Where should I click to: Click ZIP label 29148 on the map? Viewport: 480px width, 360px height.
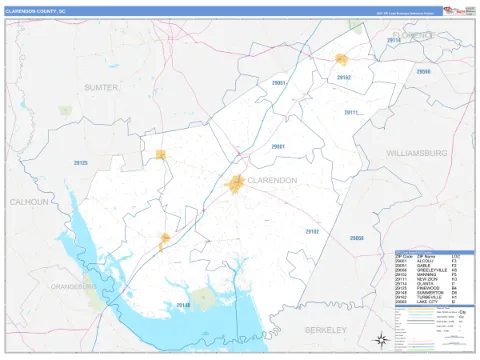point(183,305)
